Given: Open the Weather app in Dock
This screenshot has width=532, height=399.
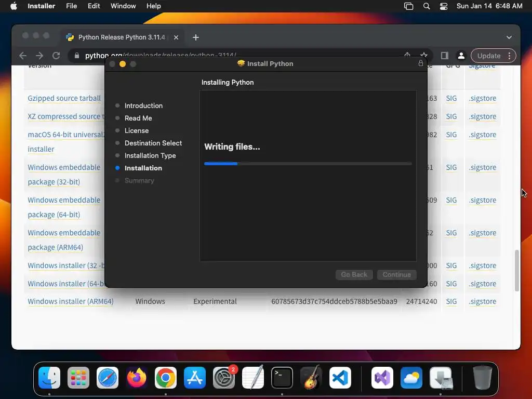Looking at the screenshot, I should 411,378.
